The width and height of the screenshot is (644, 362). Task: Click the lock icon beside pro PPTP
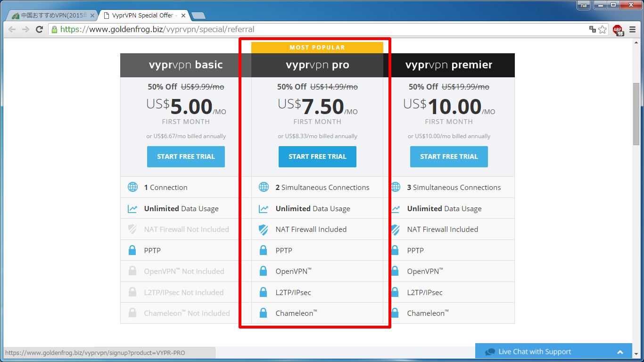coord(264,250)
